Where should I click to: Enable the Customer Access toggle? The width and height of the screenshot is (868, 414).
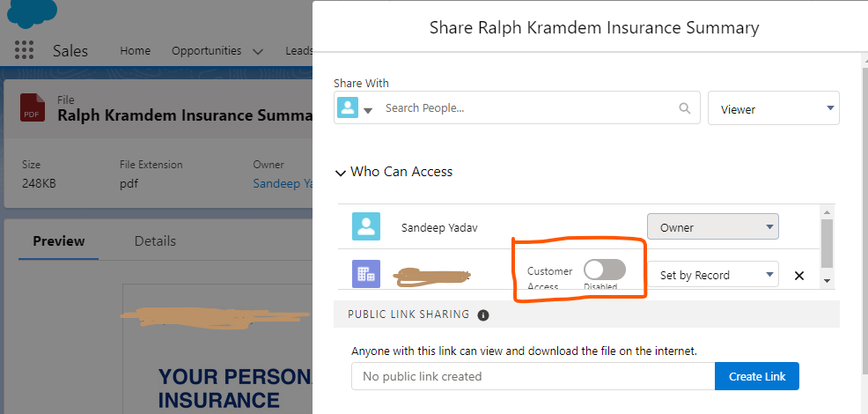pyautogui.click(x=605, y=270)
